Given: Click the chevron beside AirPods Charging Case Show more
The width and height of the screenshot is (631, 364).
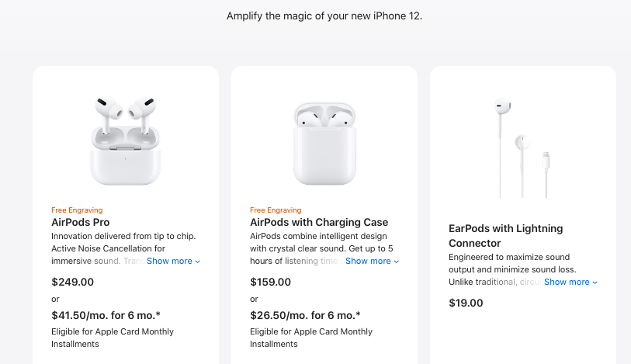Looking at the screenshot, I should (397, 262).
